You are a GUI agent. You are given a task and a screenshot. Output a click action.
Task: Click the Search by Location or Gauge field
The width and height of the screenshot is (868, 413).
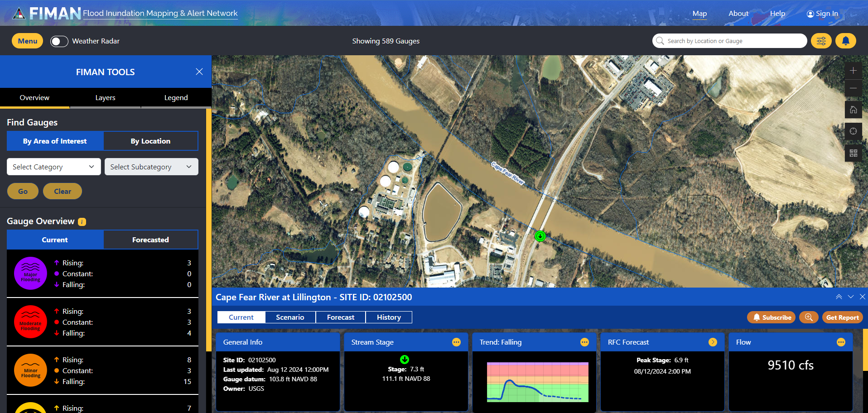[x=734, y=41]
